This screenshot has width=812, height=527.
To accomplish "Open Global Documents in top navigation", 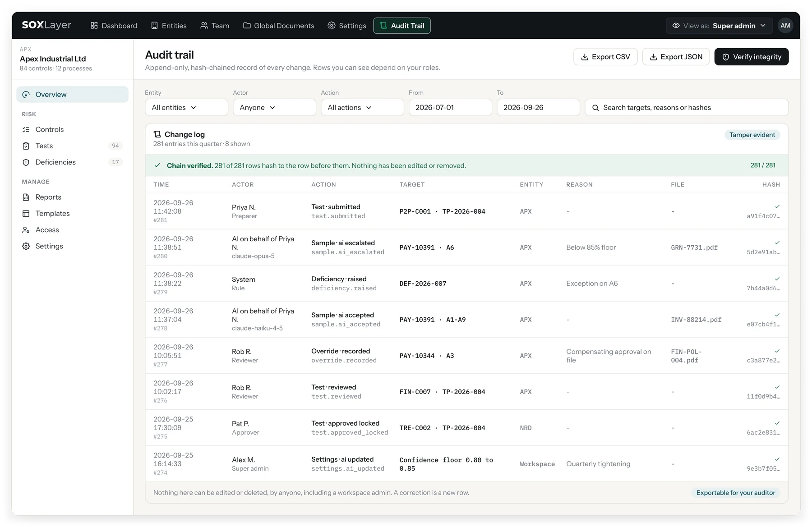I will pyautogui.click(x=279, y=26).
